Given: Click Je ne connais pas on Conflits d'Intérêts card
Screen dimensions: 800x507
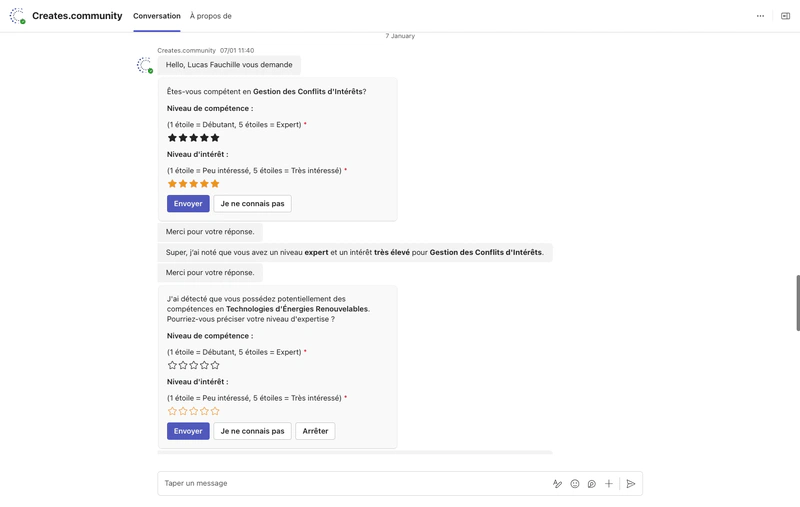Looking at the screenshot, I should tap(252, 204).
